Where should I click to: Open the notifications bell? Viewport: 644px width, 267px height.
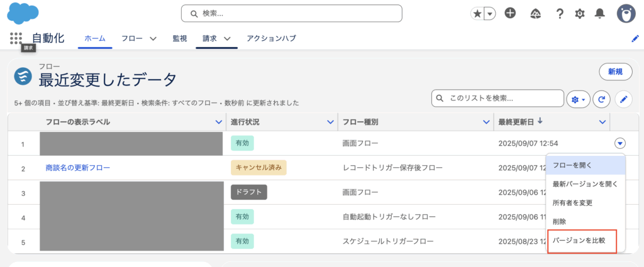click(600, 13)
